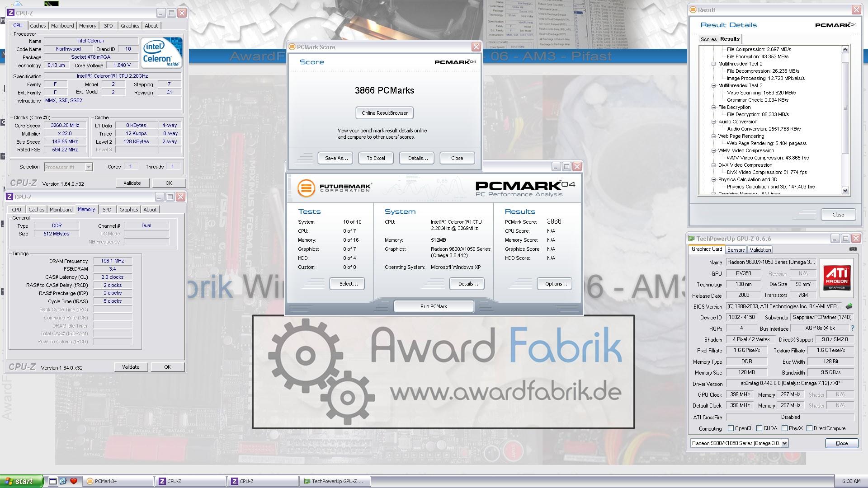Open the Caches tab in upper CPU-Z
This screenshot has width=868, height=488.
(x=38, y=26)
